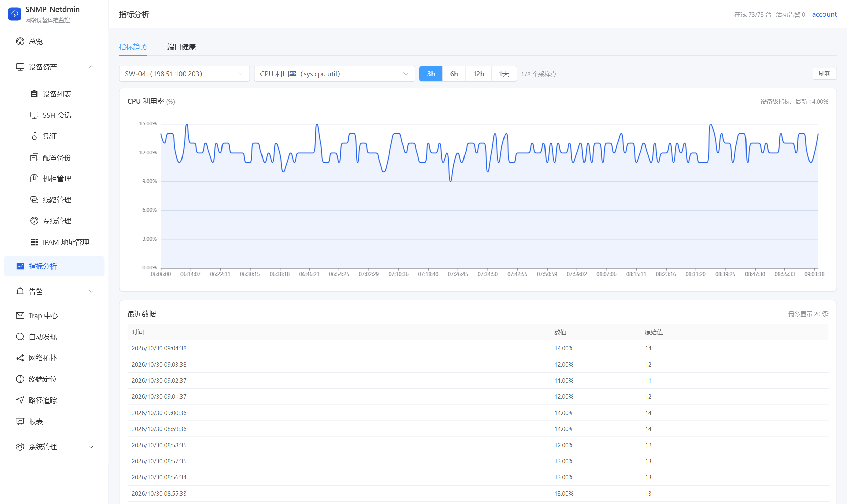
Task: Click the SNMP-Netdmin cloud logo icon
Action: point(14,14)
